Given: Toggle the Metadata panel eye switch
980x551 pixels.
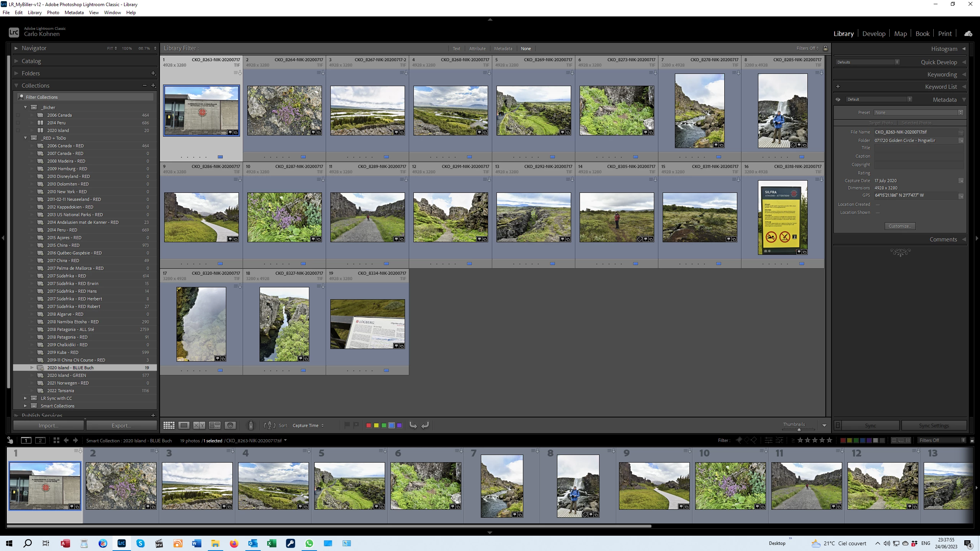Looking at the screenshot, I should point(838,99).
